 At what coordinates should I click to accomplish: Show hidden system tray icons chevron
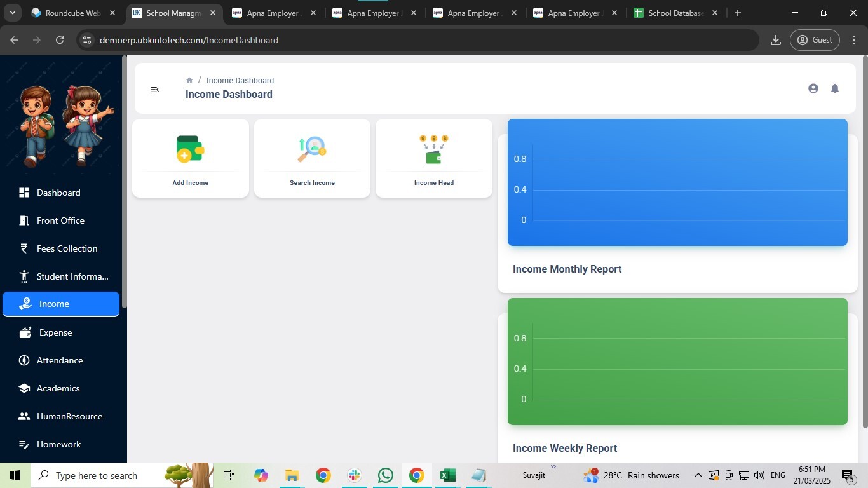(698, 475)
